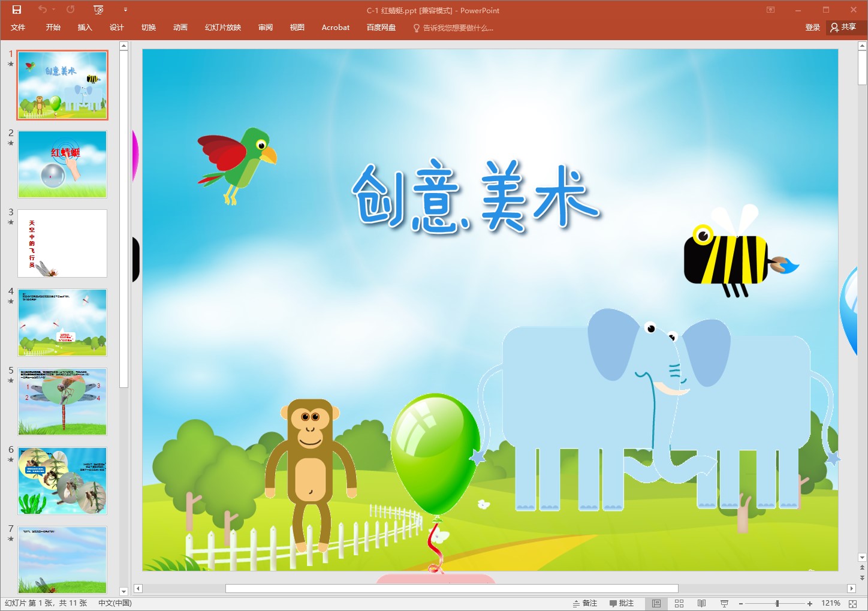Select slide 3 thumbnail with vertical red text
Screen dimensions: 868x611
click(62, 243)
